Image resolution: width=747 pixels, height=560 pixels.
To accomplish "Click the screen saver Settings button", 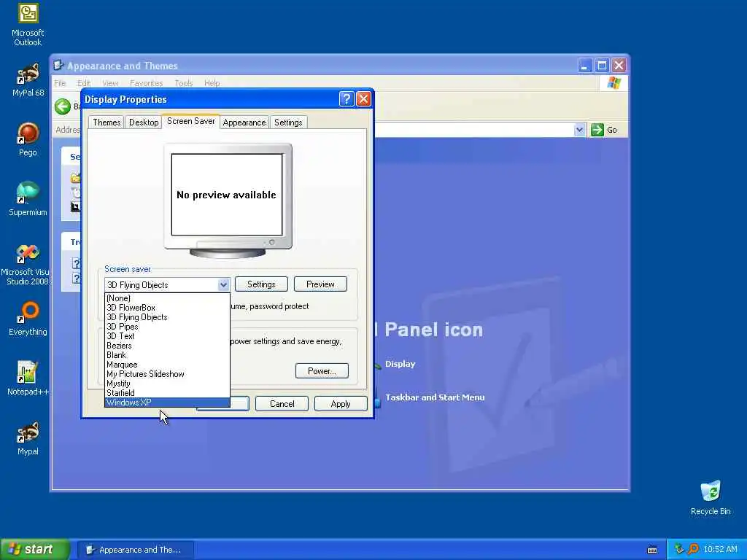I will pos(261,284).
